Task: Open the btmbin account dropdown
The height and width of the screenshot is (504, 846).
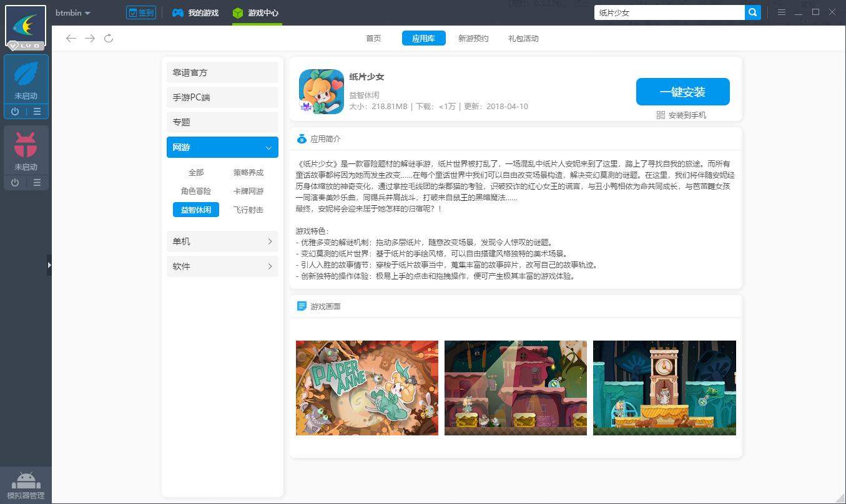Action: tap(73, 13)
